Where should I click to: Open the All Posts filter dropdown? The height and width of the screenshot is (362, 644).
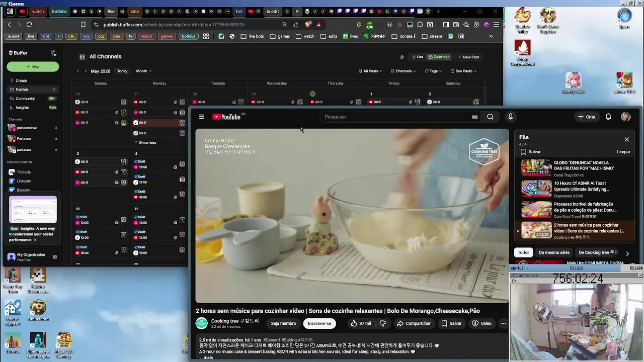(370, 71)
